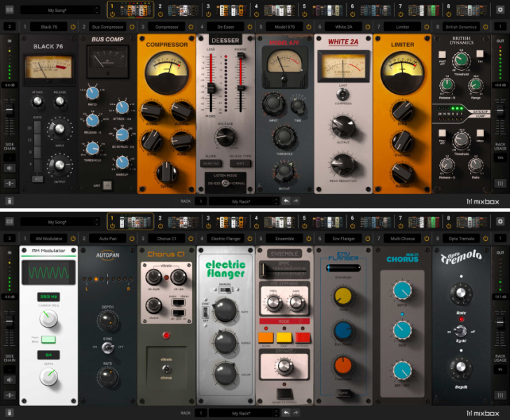Click the Ensemble yellow FAST mode button
The image size is (510, 420).
tap(284, 337)
